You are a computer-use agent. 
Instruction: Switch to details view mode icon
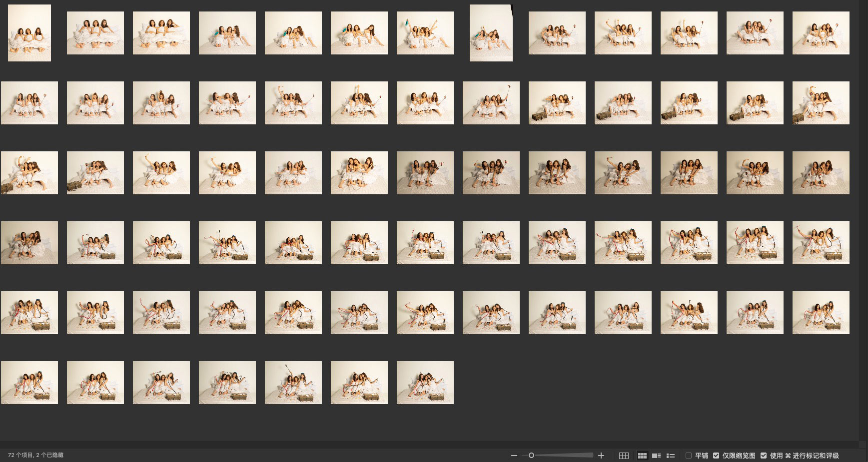[x=657, y=456]
